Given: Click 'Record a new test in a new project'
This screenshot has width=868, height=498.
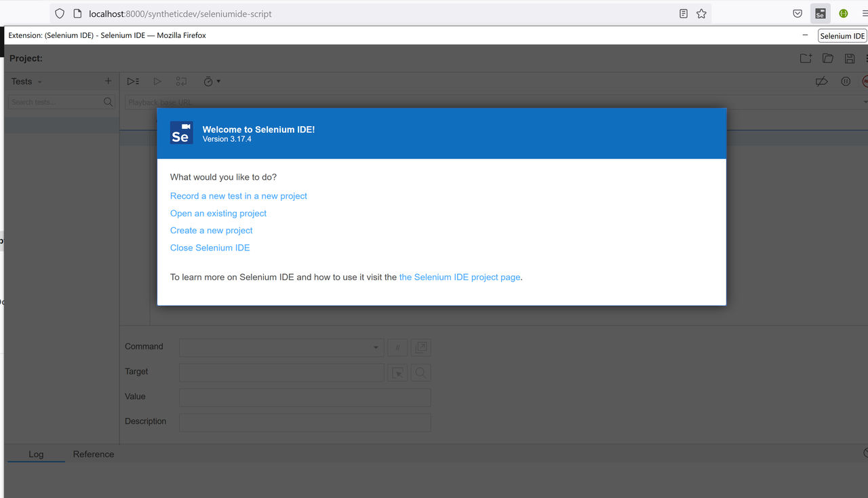Looking at the screenshot, I should (x=239, y=196).
